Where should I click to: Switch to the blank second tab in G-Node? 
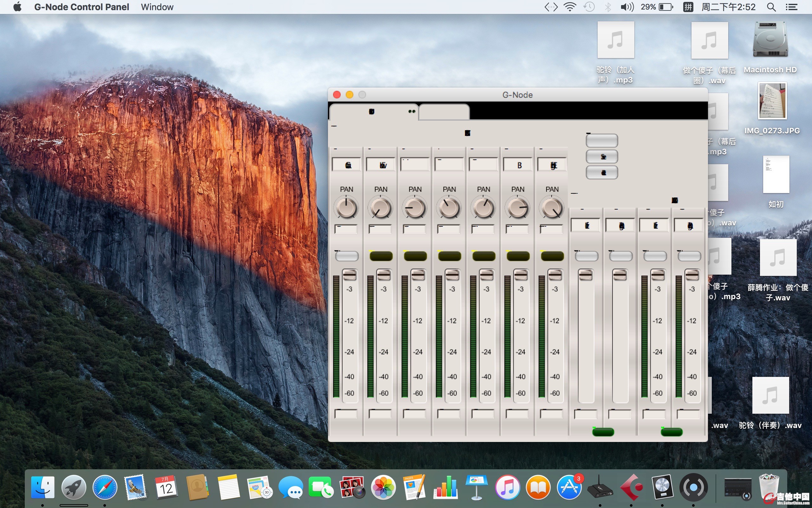pos(444,112)
